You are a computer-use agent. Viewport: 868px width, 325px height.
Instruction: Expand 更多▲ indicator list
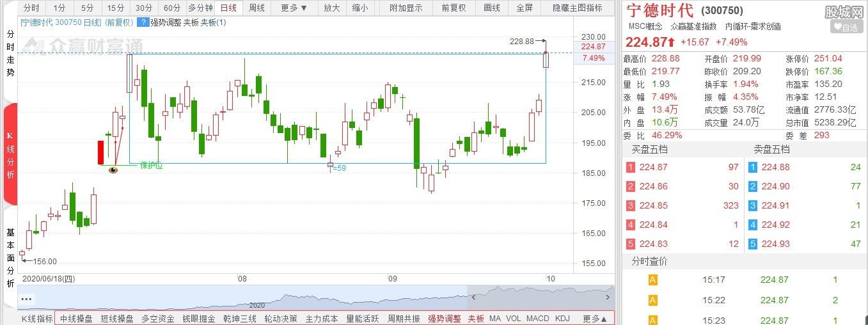point(596,319)
